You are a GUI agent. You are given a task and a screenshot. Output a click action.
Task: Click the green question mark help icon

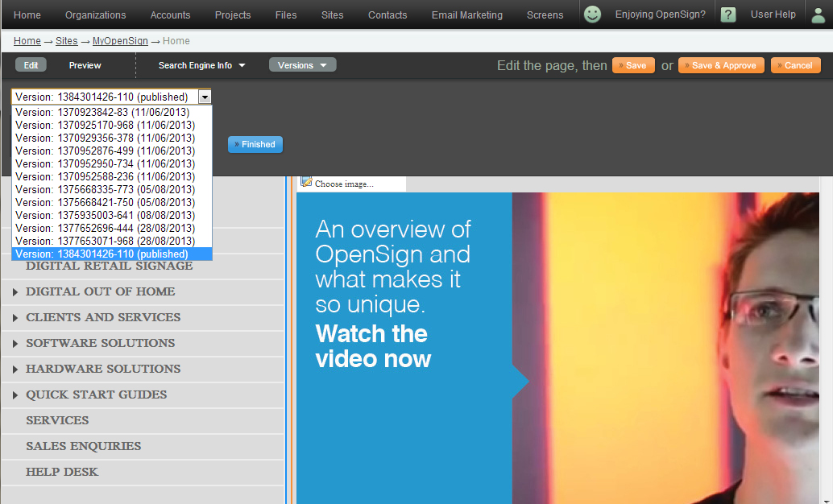727,14
